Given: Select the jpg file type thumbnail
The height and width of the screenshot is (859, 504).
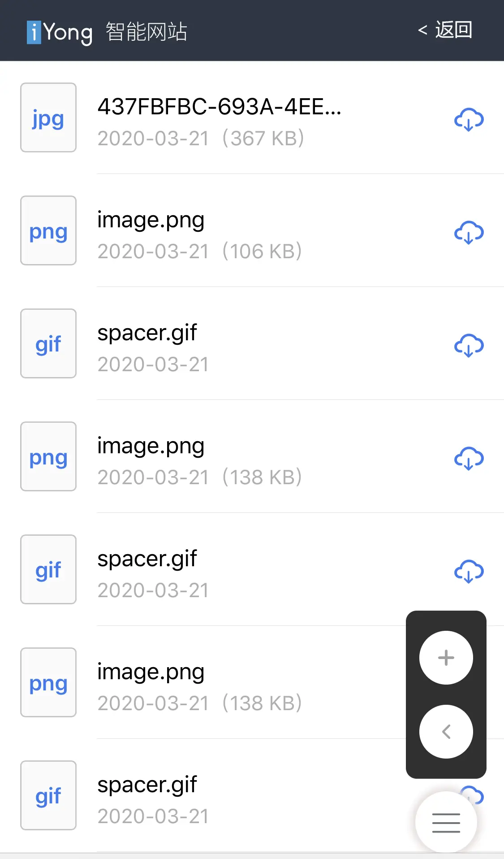Looking at the screenshot, I should [48, 117].
